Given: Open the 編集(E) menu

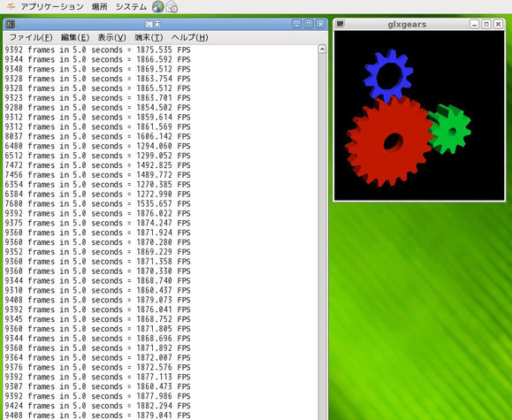Looking at the screenshot, I should (75, 37).
